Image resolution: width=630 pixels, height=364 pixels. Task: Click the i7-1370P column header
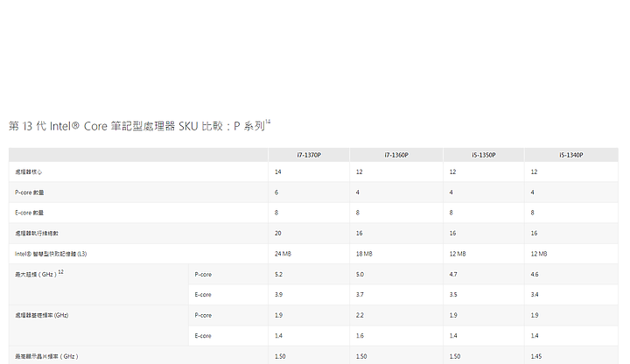click(309, 155)
